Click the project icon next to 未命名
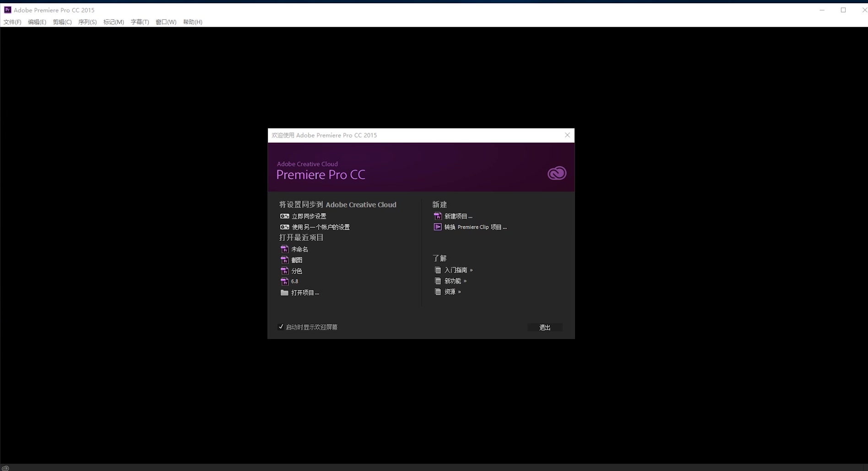 tap(284, 249)
